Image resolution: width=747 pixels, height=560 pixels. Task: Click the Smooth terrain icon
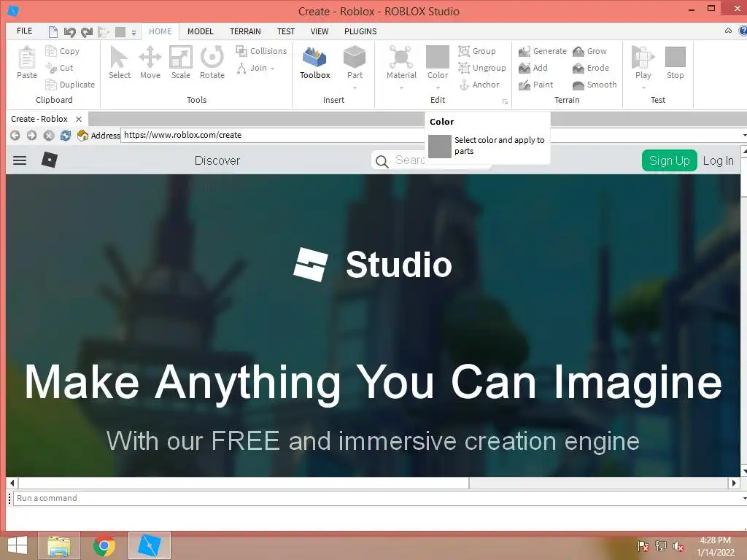(578, 85)
